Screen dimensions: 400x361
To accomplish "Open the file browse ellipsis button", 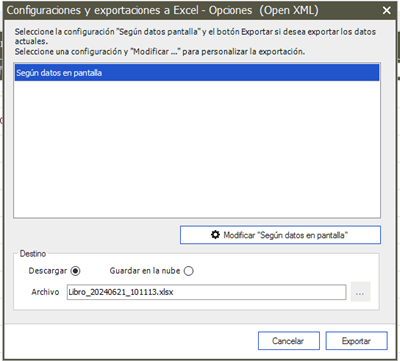I will point(360,292).
